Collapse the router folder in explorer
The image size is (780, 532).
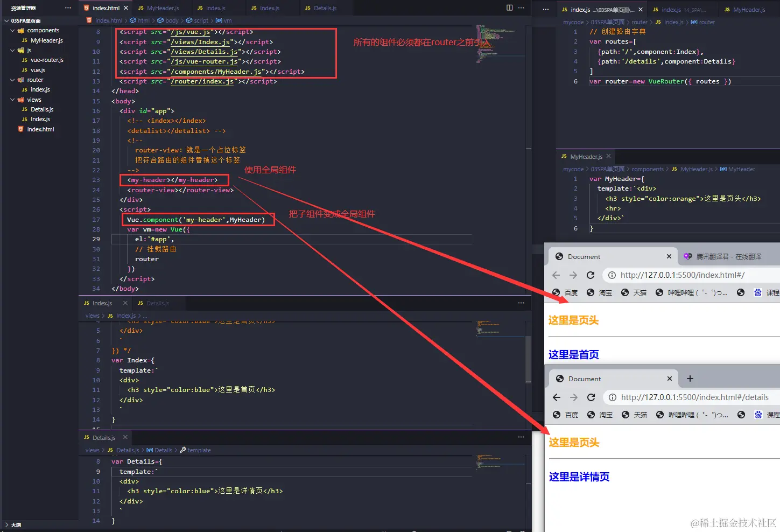(12, 80)
